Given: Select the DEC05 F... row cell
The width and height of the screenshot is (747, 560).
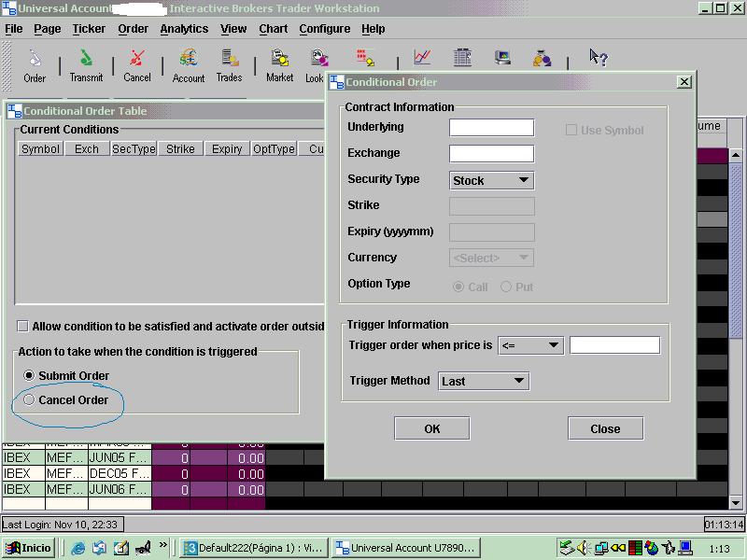Looking at the screenshot, I should [x=120, y=474].
